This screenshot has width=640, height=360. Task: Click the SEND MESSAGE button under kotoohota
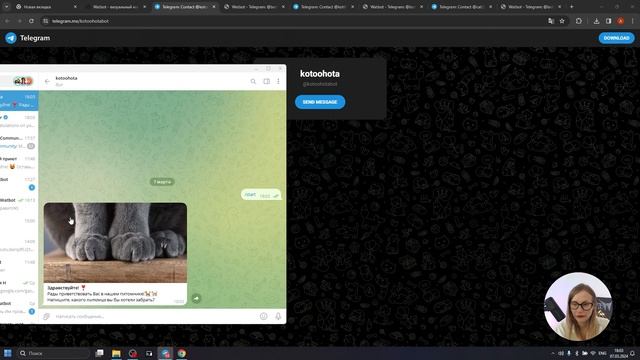coord(320,102)
